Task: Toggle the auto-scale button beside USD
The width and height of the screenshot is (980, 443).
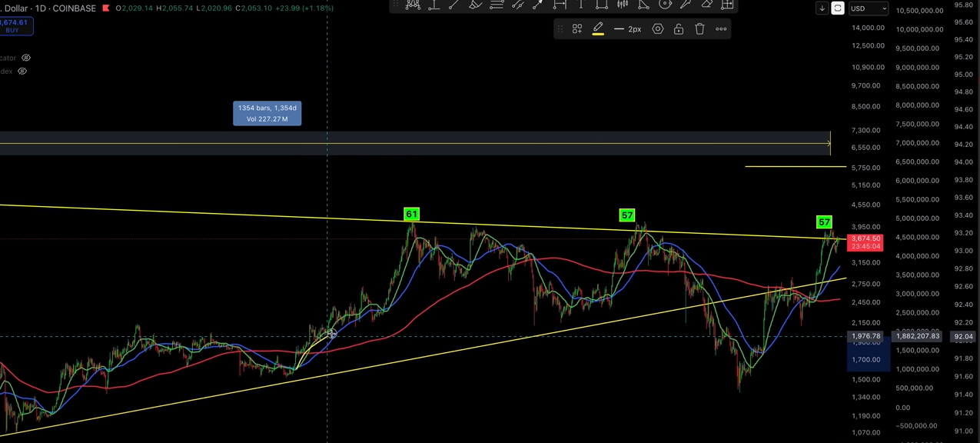Action: click(x=838, y=8)
